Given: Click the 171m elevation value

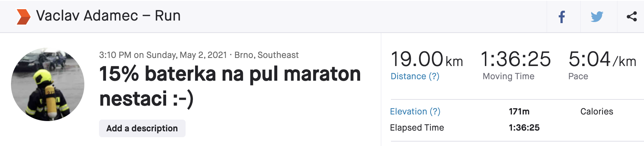Looking at the screenshot, I should (x=519, y=112).
